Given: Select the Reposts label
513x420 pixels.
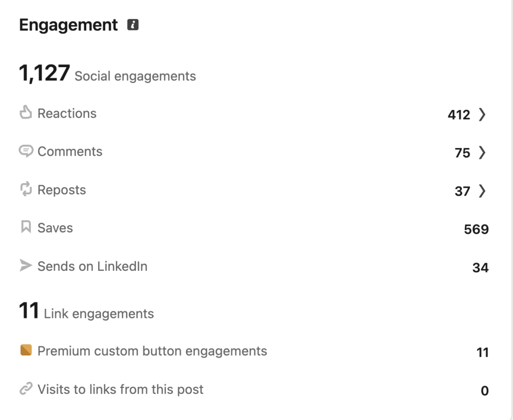Looking at the screenshot, I should point(62,190).
